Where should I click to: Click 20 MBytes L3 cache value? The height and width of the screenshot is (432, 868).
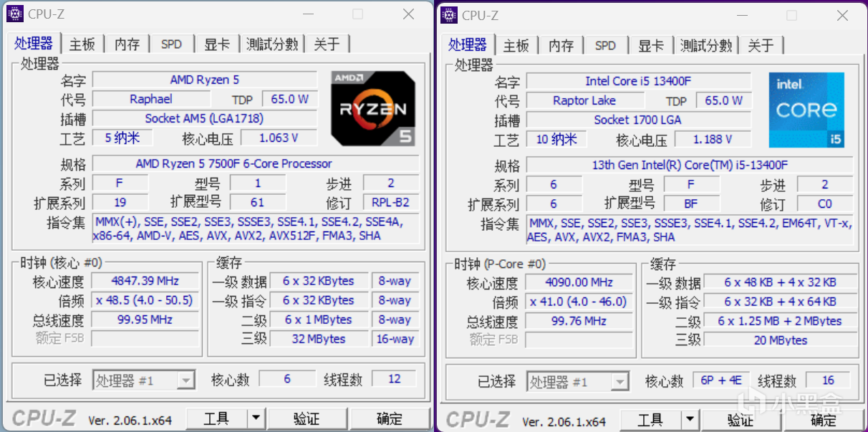point(780,340)
